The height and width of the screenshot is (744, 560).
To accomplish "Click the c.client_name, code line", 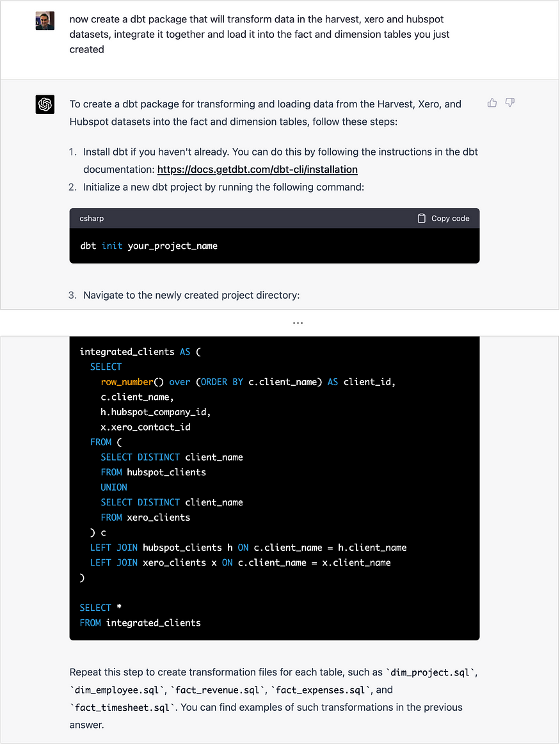I will 137,397.
